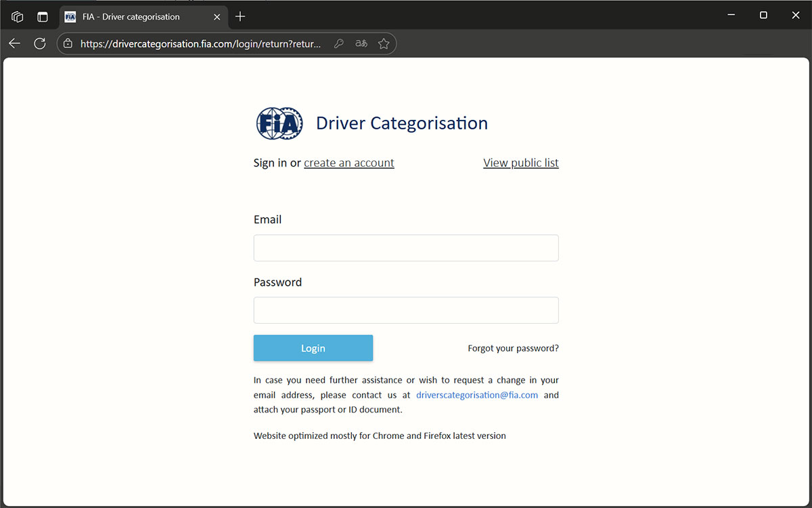Toggle the vertical tabs icon

(43, 17)
